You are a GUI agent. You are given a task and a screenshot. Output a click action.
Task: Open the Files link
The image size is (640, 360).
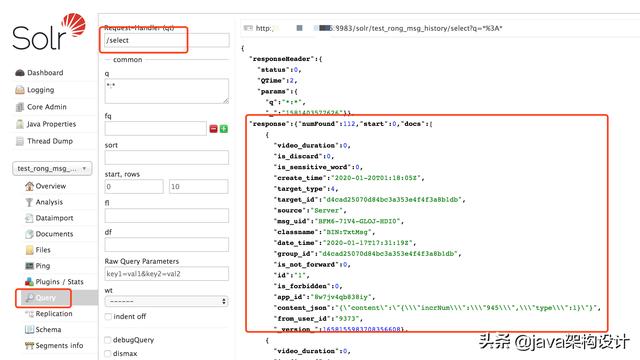[43, 250]
